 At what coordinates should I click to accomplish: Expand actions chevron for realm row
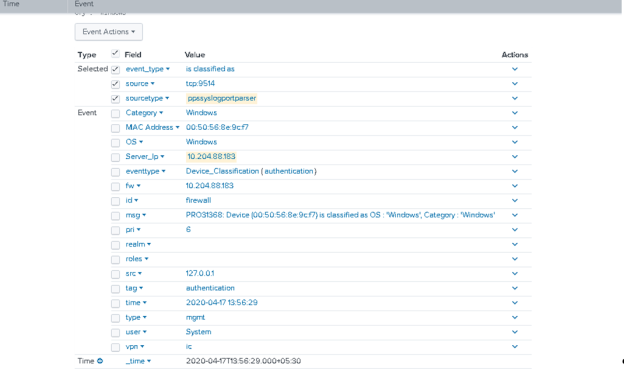pyautogui.click(x=515, y=244)
